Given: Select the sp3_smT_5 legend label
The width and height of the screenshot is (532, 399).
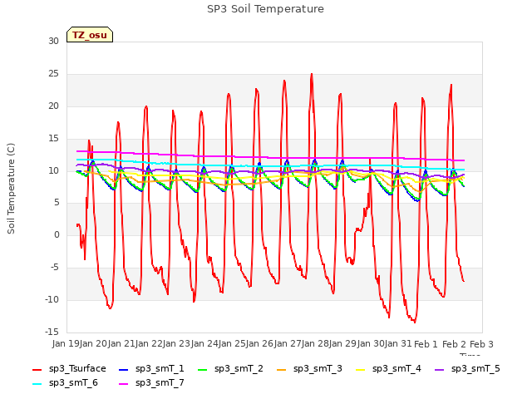Looking at the screenshot, I should coord(475,369).
